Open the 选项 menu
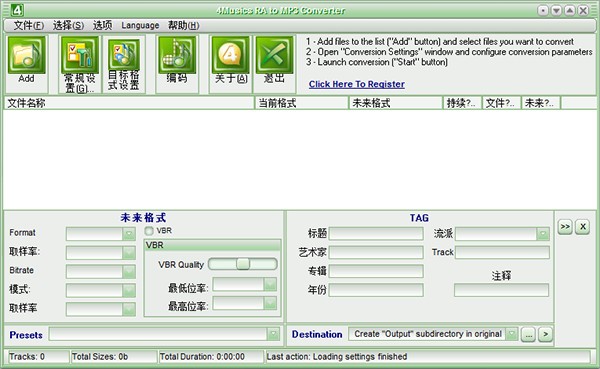The image size is (600, 369). pos(103,25)
